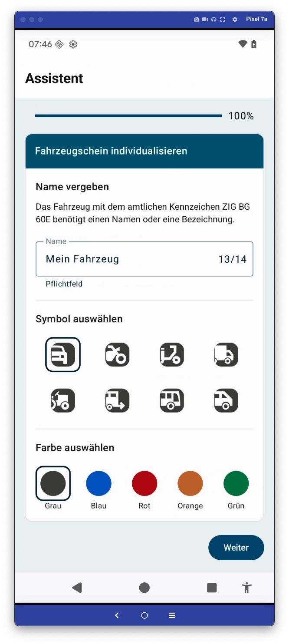Pick the Rot color swatch

(x=144, y=483)
